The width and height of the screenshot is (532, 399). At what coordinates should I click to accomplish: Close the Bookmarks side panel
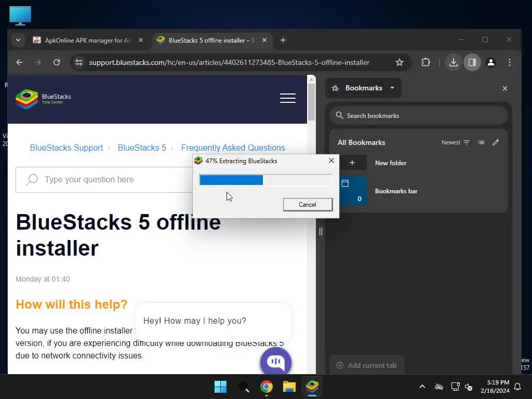pyautogui.click(x=505, y=88)
